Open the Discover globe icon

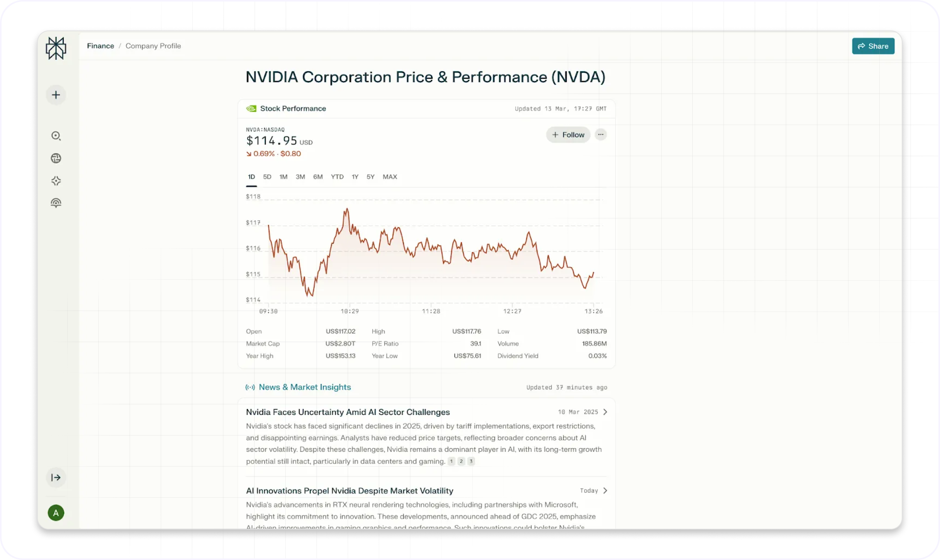pyautogui.click(x=56, y=158)
